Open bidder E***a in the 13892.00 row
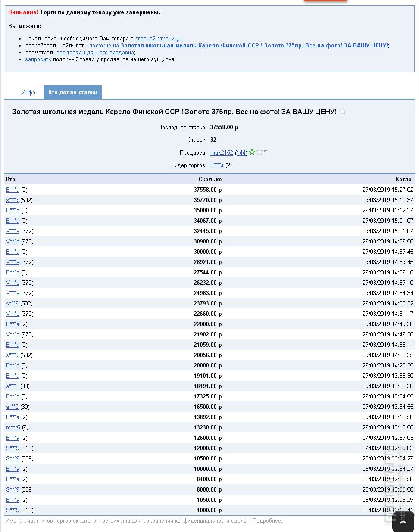Viewport: 419px width, 532px height. click(13, 417)
